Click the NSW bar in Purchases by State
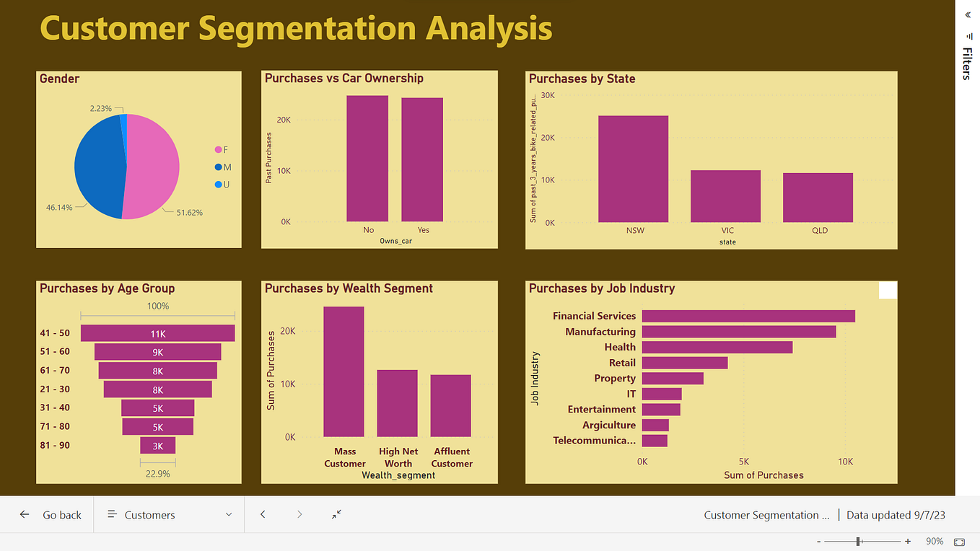Image resolution: width=980 pixels, height=551 pixels. click(634, 167)
